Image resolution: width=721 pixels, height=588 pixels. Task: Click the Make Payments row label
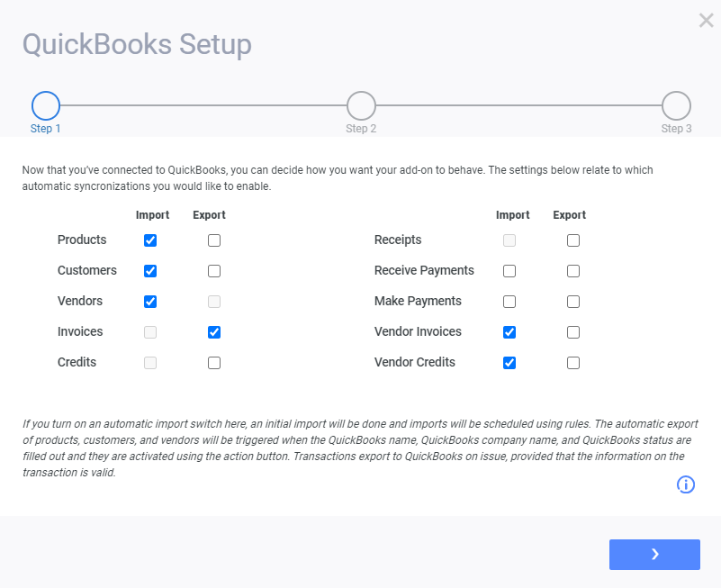pyautogui.click(x=418, y=301)
